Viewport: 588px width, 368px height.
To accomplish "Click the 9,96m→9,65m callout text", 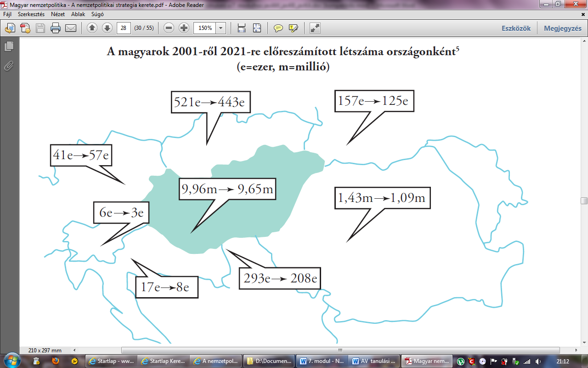I will coord(227,189).
